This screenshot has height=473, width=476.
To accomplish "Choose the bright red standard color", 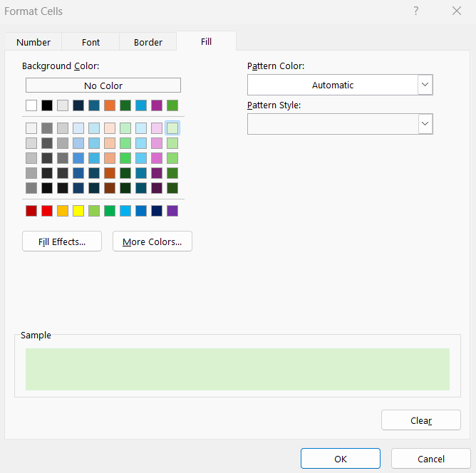I will tap(47, 211).
